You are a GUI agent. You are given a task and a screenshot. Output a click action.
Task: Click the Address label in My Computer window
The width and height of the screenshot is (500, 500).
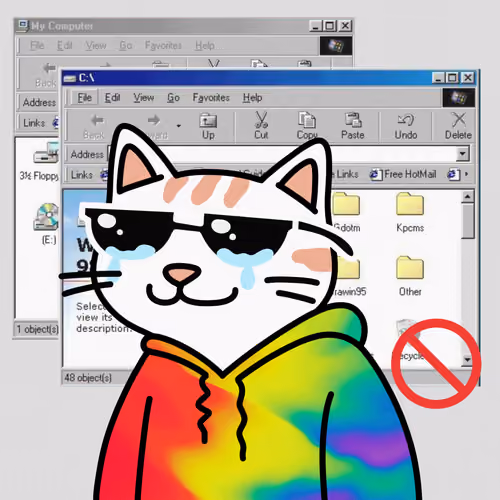39,102
